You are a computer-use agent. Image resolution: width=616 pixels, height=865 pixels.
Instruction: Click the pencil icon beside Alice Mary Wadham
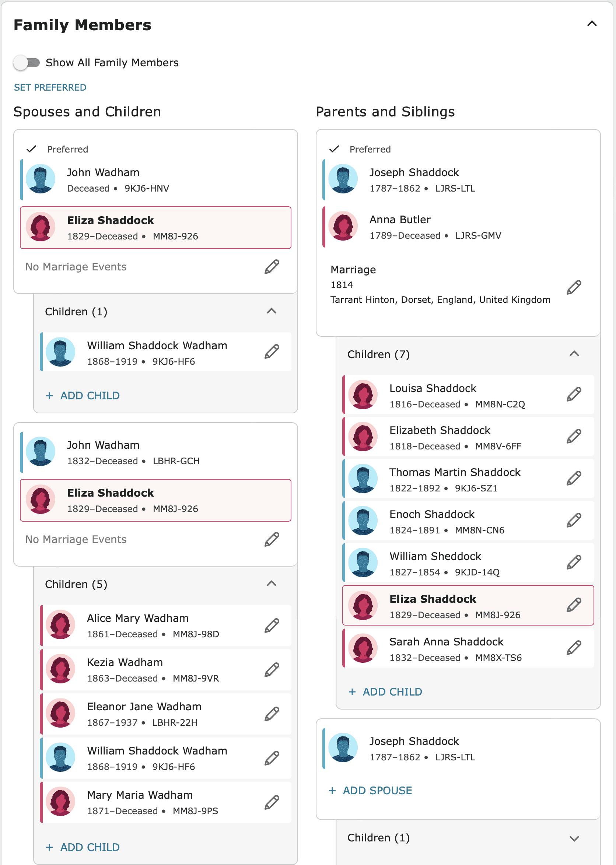click(272, 626)
